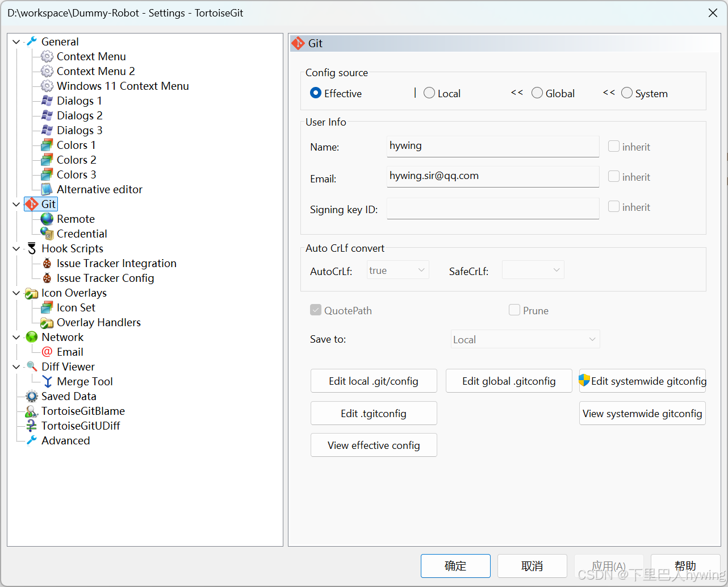Click gear icon beside Windows 11 Context Menu
728x587 pixels.
[x=47, y=86]
